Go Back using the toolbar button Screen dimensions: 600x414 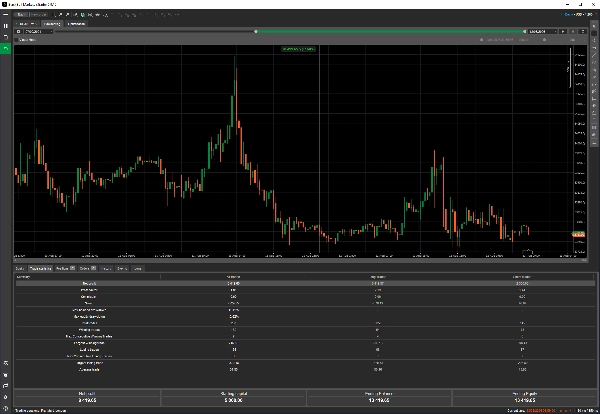(x=21, y=15)
